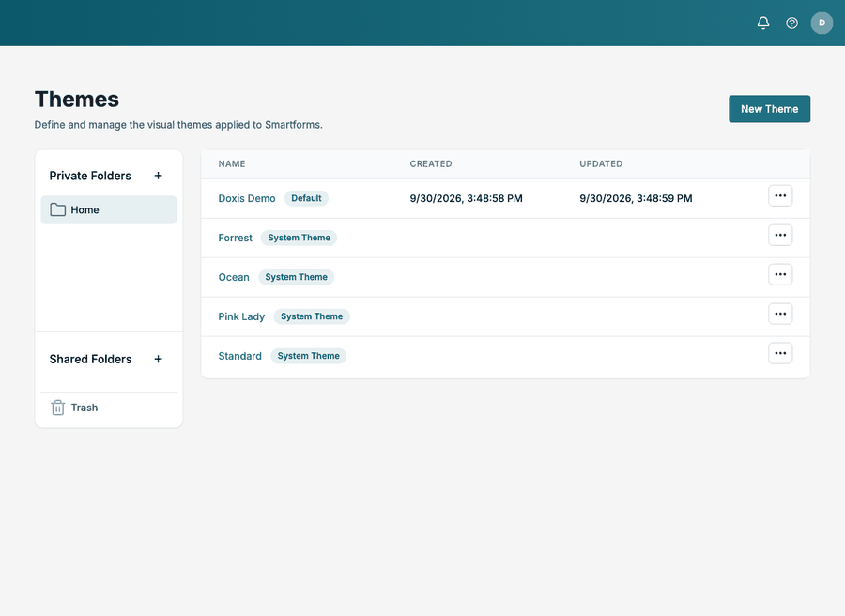The image size is (845, 616).
Task: Open the help question mark icon
Action: pyautogui.click(x=791, y=23)
